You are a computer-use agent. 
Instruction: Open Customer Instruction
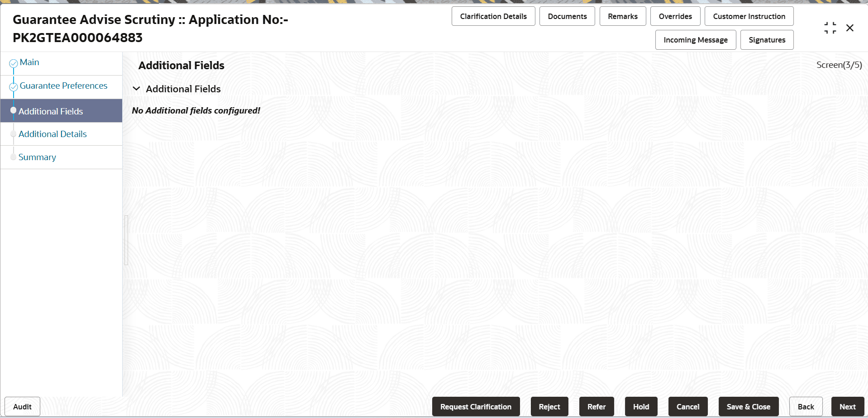749,16
